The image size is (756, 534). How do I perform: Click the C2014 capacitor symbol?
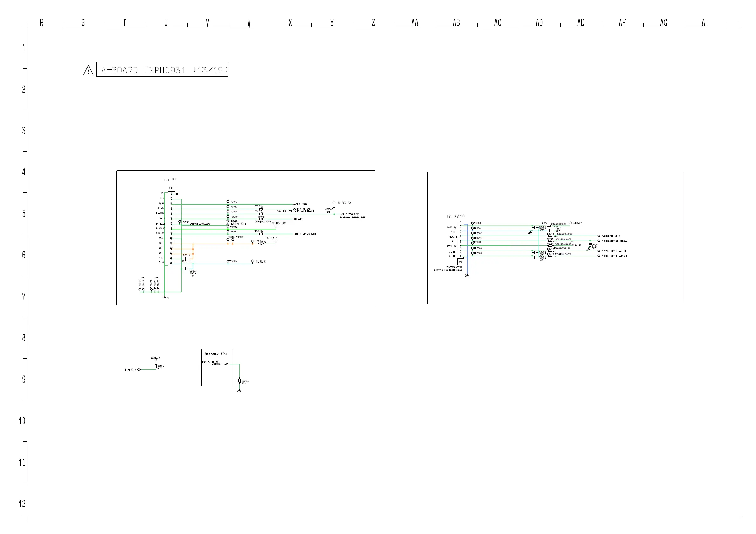[186, 259]
